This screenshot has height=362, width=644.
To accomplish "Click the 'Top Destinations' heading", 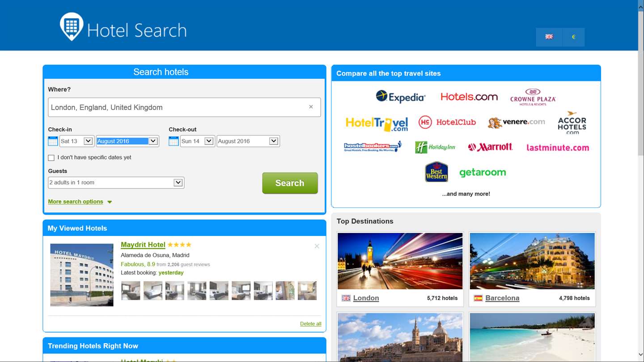I will (365, 221).
